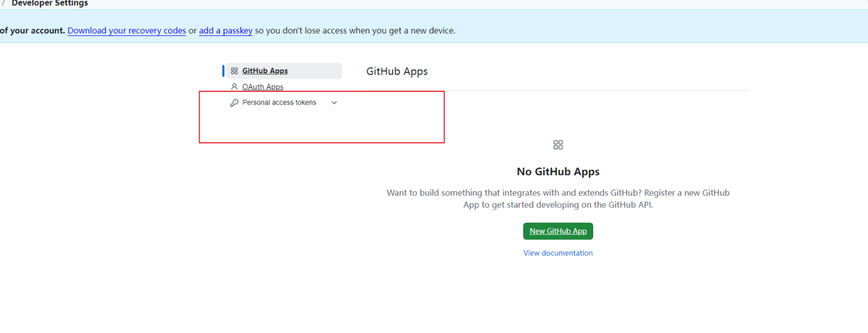Click the No GitHub Apps heading
868x333 pixels.
558,171
